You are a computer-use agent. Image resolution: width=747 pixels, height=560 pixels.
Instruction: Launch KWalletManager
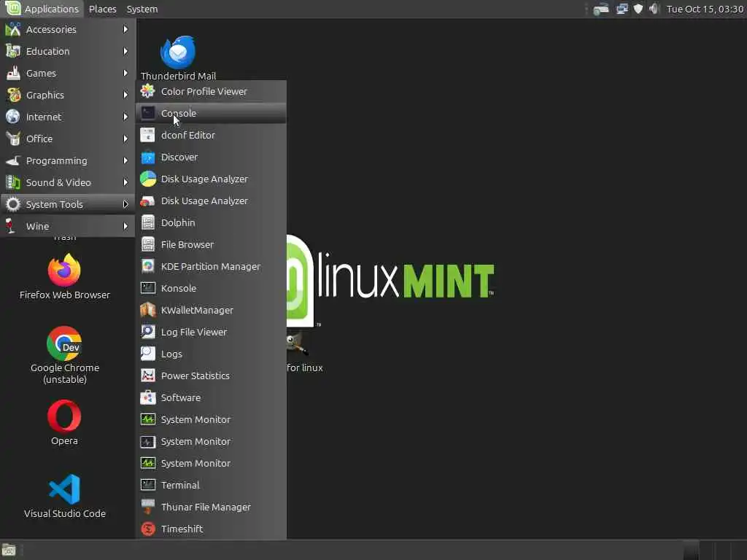point(211,311)
